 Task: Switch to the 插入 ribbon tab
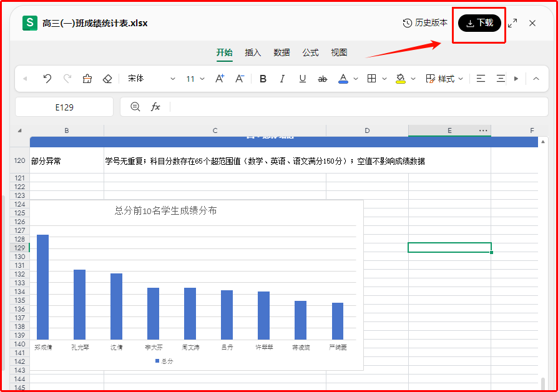252,52
